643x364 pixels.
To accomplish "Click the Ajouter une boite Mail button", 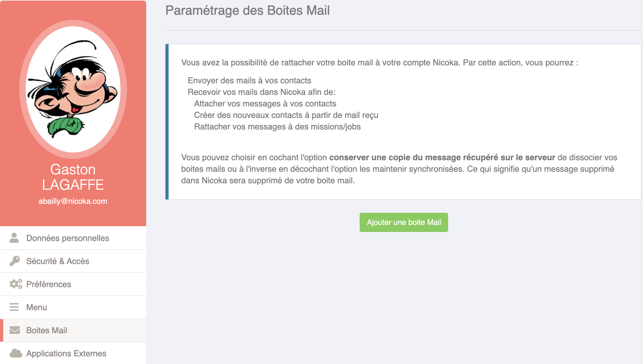I will tap(404, 222).
